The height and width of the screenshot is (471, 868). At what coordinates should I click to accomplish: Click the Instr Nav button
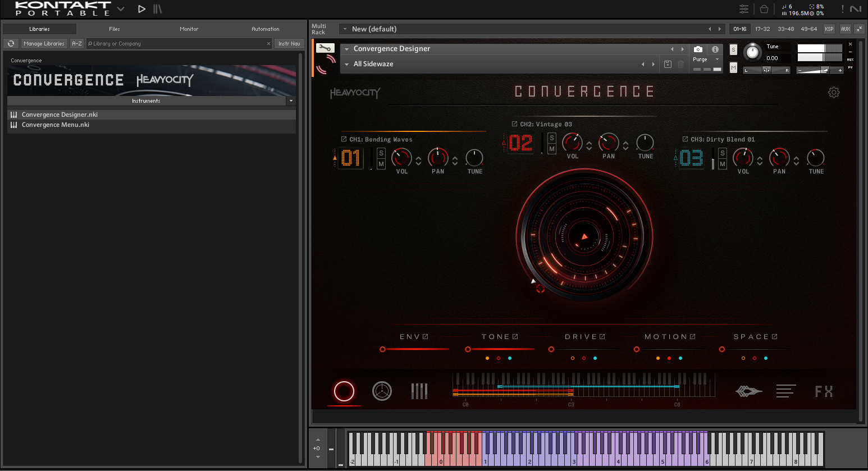tap(289, 44)
